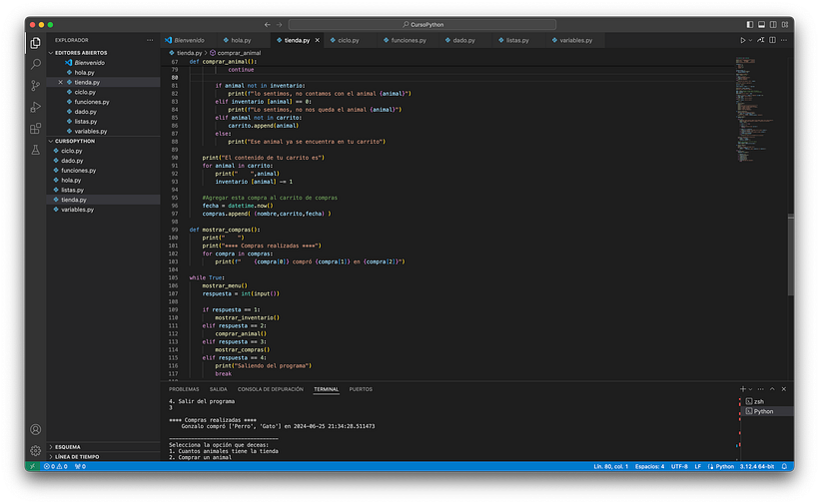The width and height of the screenshot is (819, 504).
Task: Select interpreter 3.12.4 64-bit
Action: click(x=757, y=466)
